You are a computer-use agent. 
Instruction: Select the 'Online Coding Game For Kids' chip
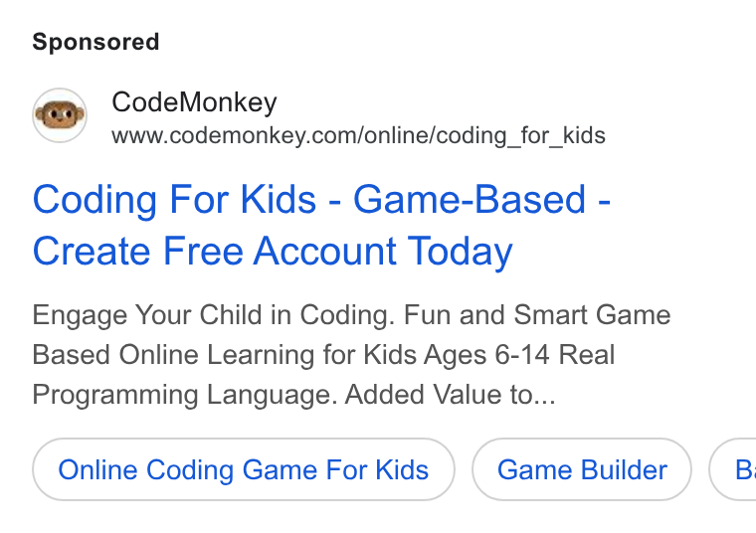tap(244, 469)
